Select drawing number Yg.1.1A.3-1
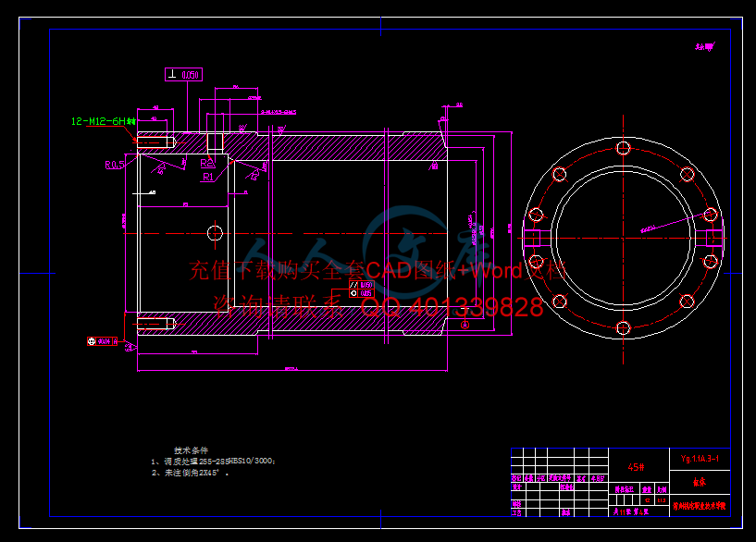The height and width of the screenshot is (542, 756). click(700, 458)
